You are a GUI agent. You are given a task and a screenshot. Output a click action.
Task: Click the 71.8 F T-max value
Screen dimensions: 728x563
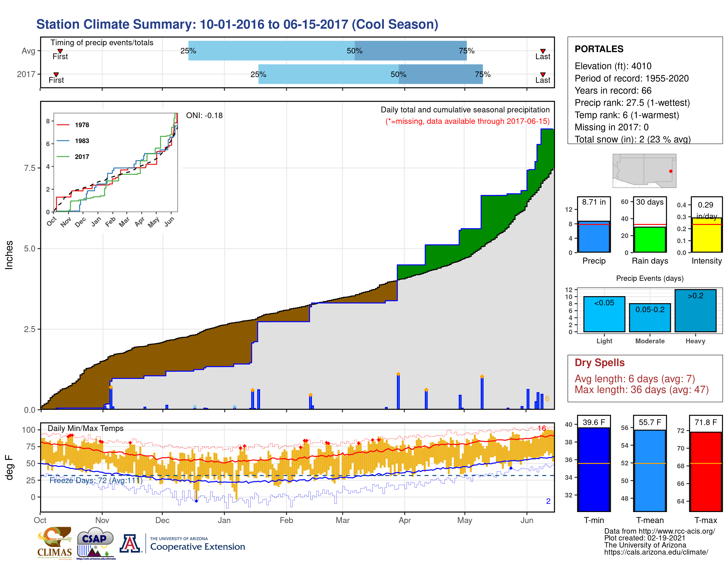click(x=706, y=422)
